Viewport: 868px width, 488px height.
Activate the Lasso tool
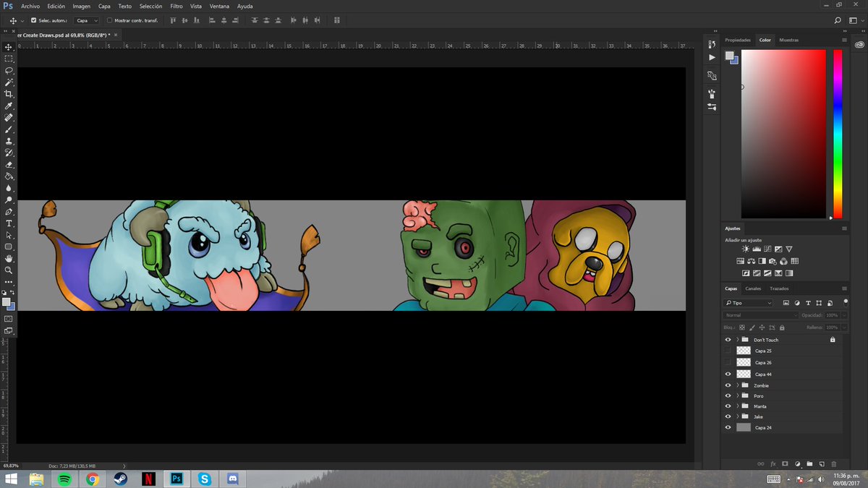tap(9, 71)
